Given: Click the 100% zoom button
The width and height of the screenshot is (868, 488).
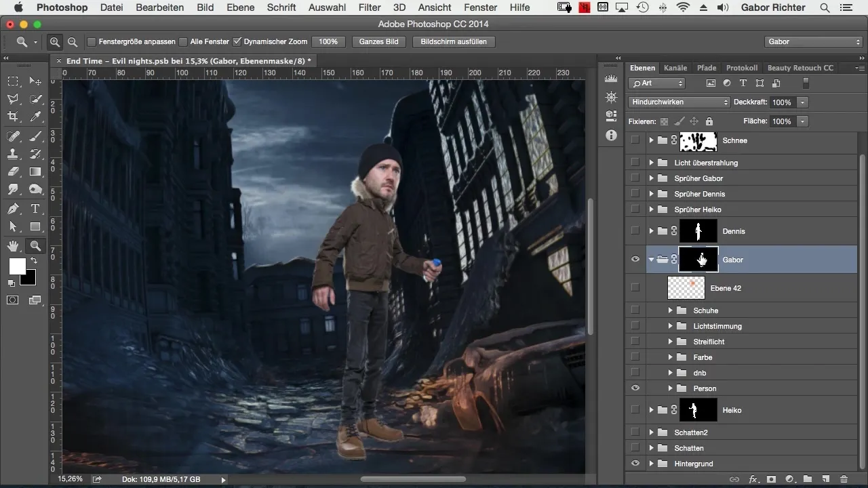Looking at the screenshot, I should pos(328,42).
